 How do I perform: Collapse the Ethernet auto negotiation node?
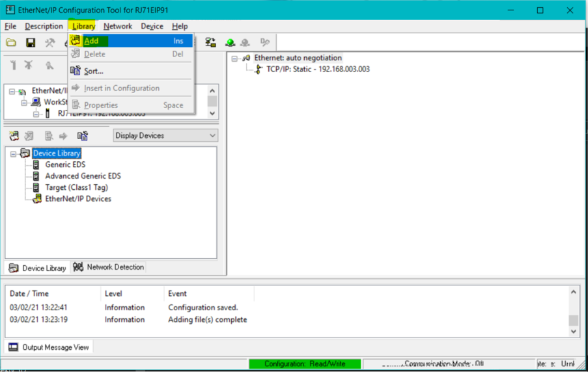235,59
